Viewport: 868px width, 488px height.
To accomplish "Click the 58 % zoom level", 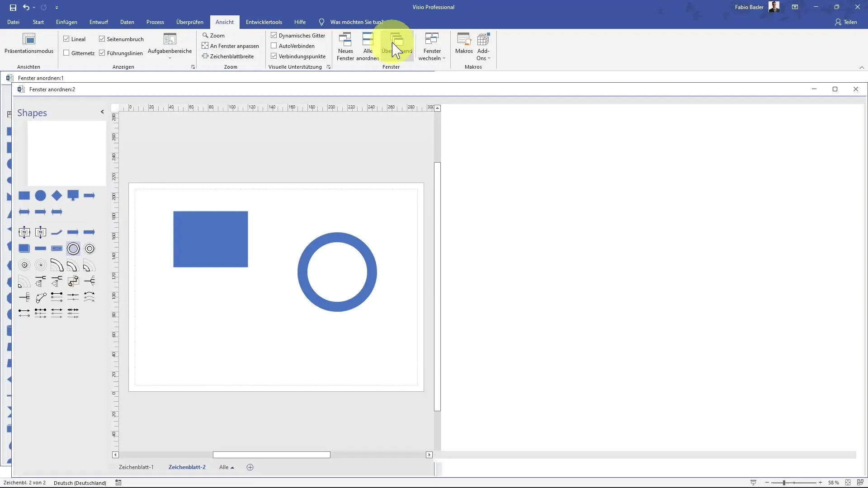I will click(834, 483).
